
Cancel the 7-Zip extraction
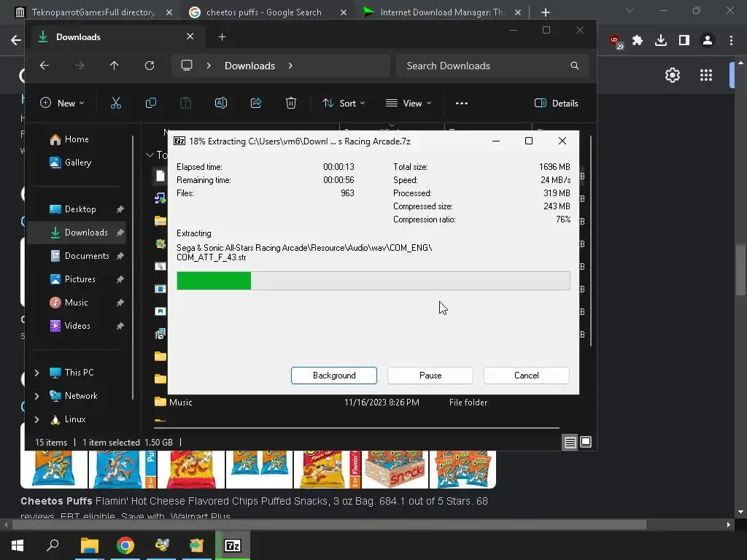(x=527, y=376)
